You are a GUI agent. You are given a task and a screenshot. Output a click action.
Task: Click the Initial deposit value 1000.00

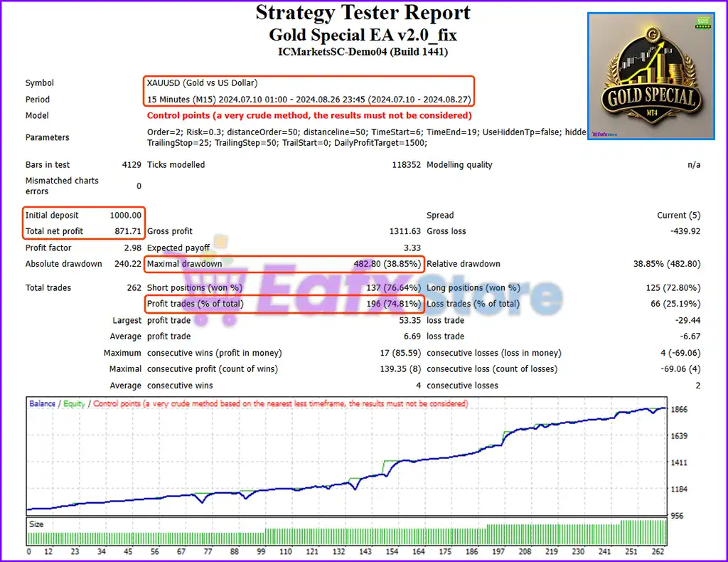tap(125, 215)
